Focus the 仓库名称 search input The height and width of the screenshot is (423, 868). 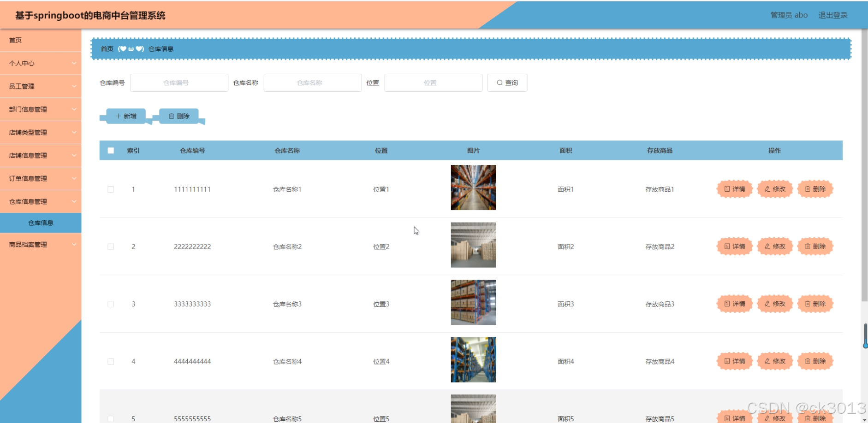click(313, 83)
